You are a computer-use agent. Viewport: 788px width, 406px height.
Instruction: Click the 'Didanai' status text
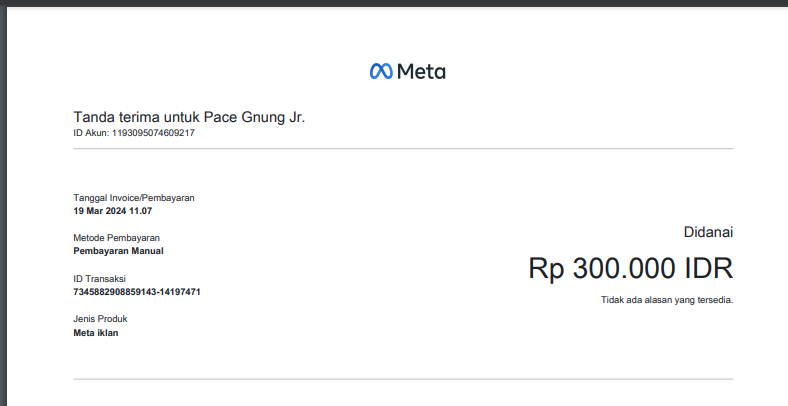tap(708, 232)
